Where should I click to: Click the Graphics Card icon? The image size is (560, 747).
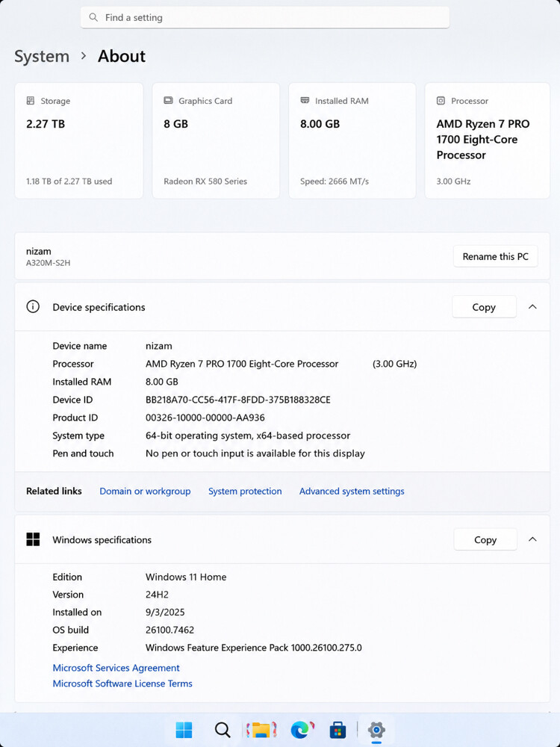(x=168, y=101)
